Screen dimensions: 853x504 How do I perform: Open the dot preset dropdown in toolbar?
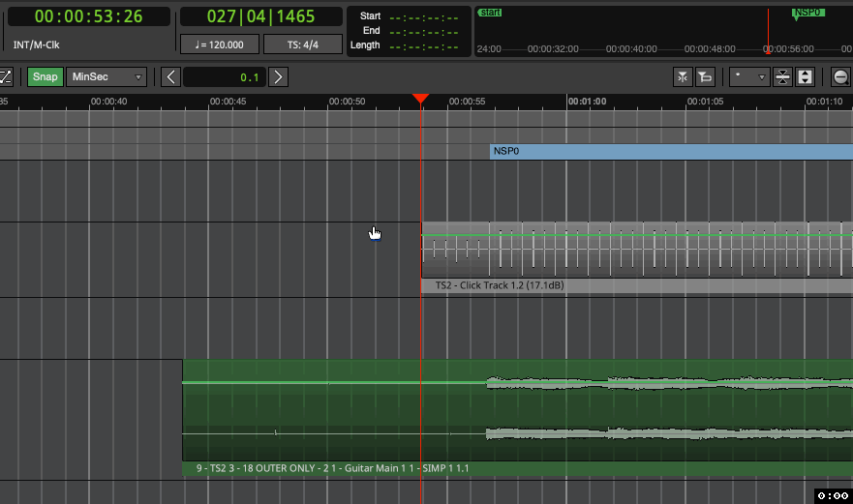click(749, 77)
